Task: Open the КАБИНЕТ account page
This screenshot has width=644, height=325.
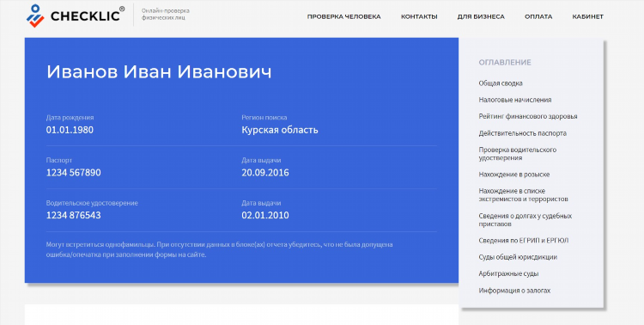Action: (587, 17)
